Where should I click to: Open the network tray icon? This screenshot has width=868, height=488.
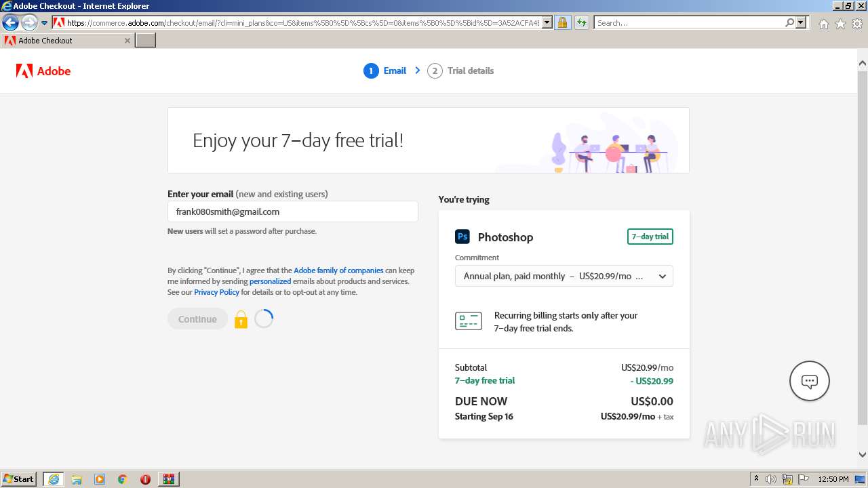tap(787, 479)
